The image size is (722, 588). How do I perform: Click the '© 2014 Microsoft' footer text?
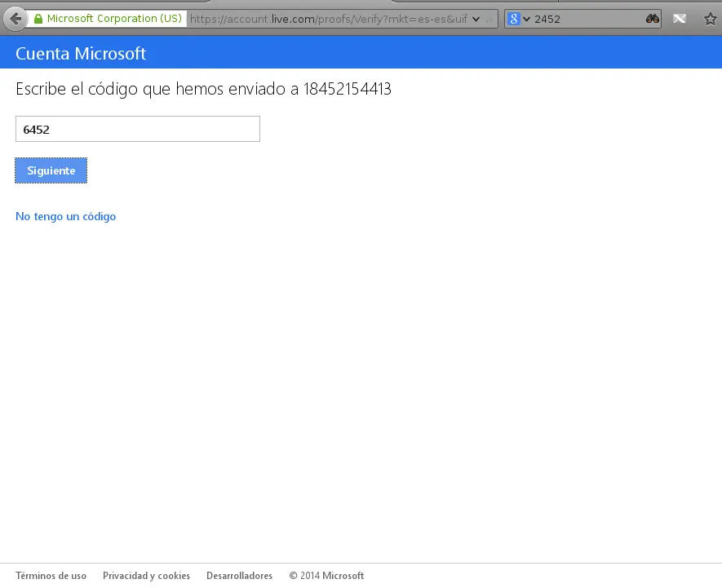[x=326, y=576]
